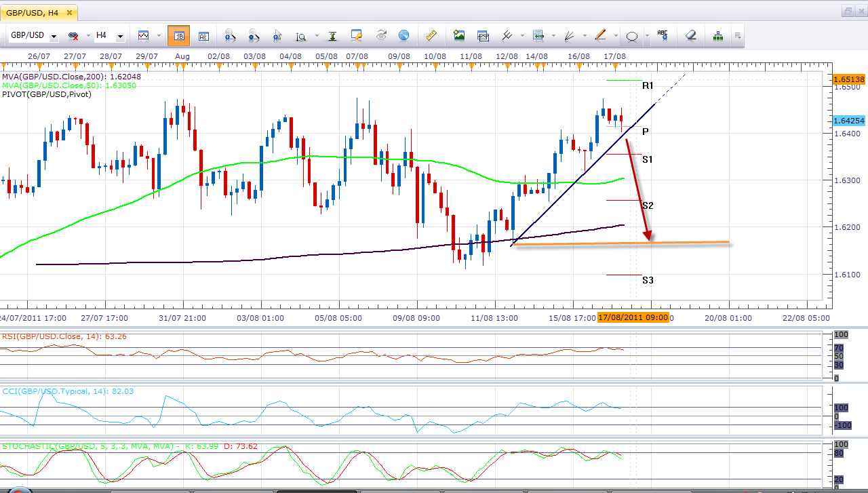The width and height of the screenshot is (868, 493).
Task: Click the green hierarchy tree icon
Action: point(719,35)
